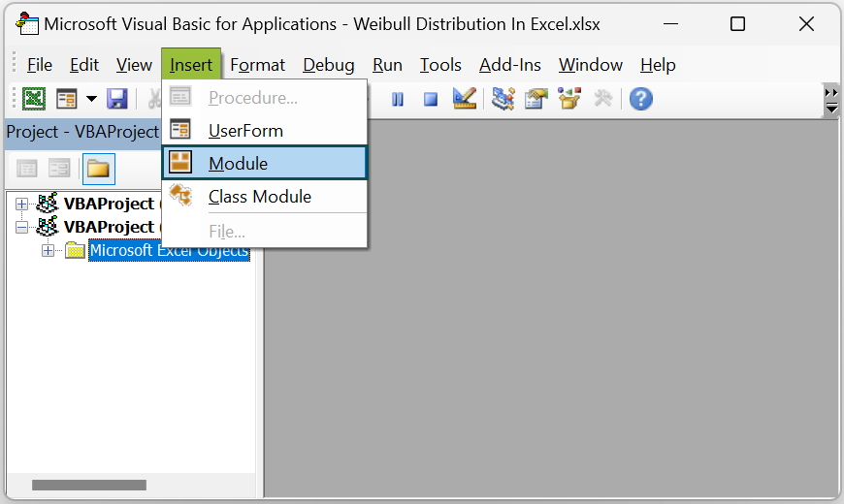Click the View Microsoft Excel toolbar icon
This screenshot has width=844, height=504.
[34, 99]
